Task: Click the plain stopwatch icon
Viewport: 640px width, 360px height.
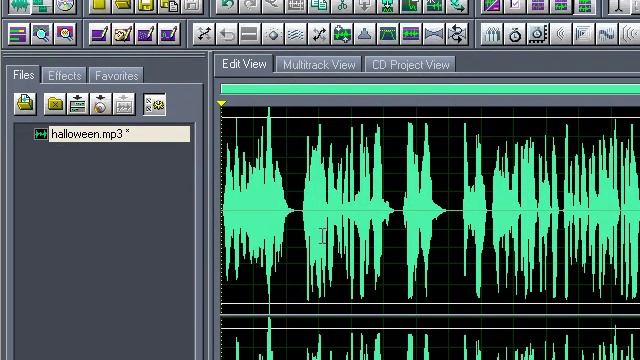Action: [x=515, y=34]
